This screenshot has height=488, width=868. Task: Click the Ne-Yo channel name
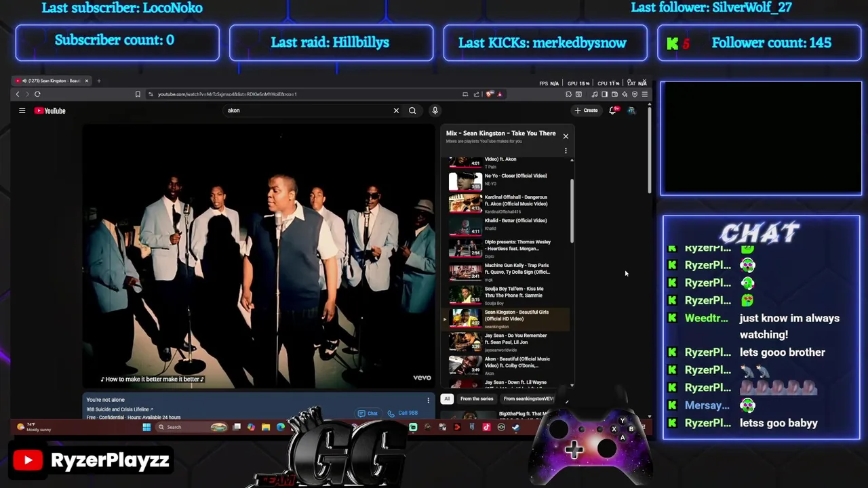pyautogui.click(x=490, y=184)
